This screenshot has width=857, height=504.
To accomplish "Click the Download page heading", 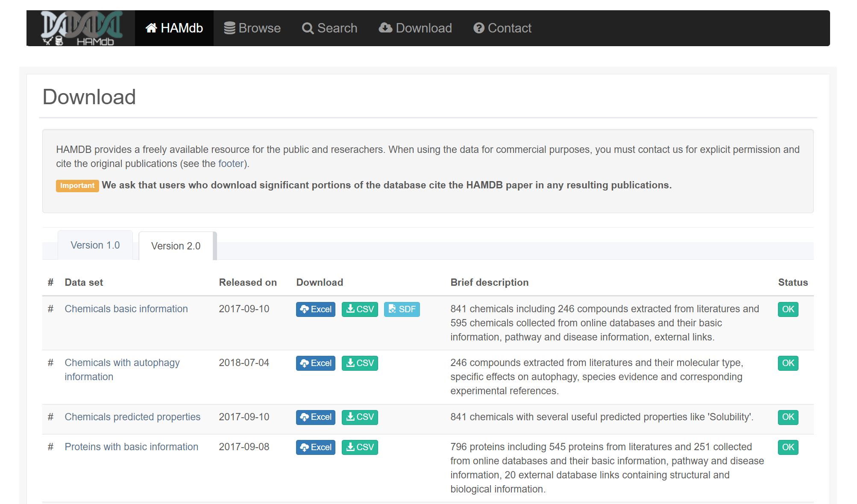I will pos(89,97).
